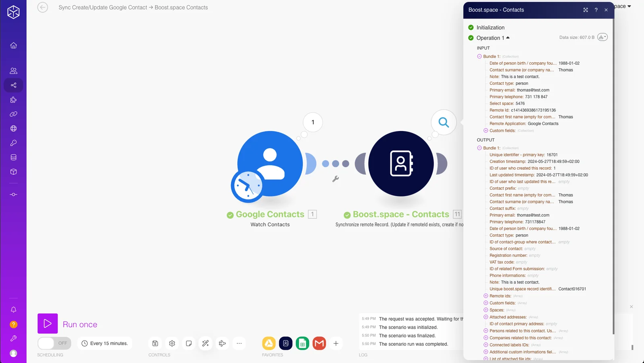Viewport: 644px width, 363px height.
Task: Expand the Boost.space - Contacts panel to fullscreen
Action: coord(586,10)
